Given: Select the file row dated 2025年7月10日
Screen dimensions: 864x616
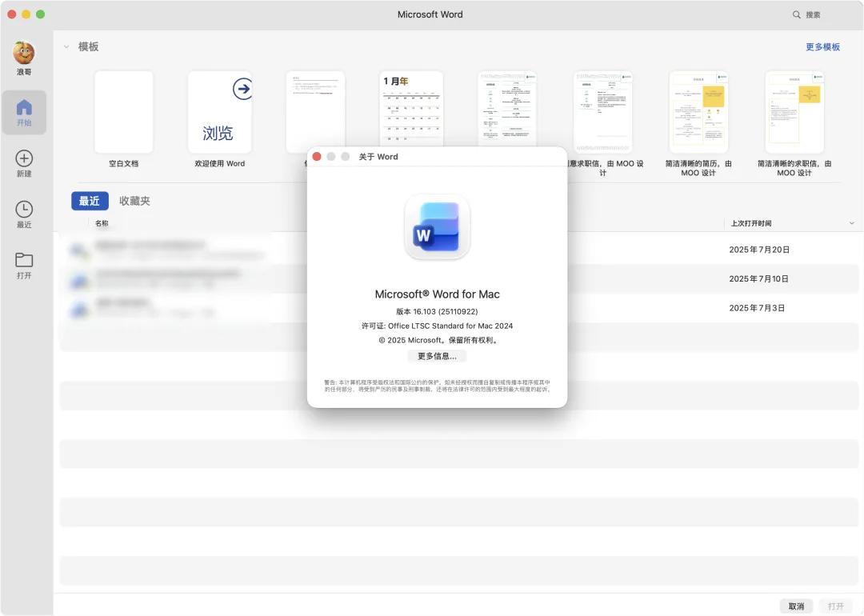Looking at the screenshot, I should tap(459, 278).
